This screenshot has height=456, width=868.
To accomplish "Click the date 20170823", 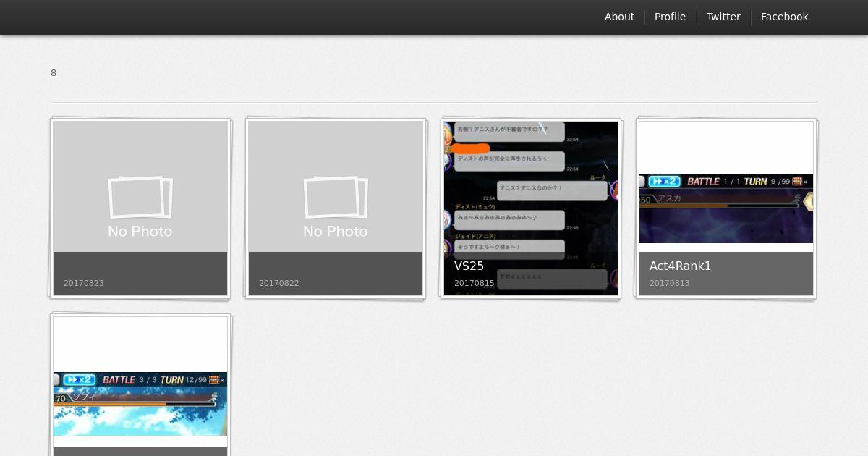I will click(x=84, y=283).
